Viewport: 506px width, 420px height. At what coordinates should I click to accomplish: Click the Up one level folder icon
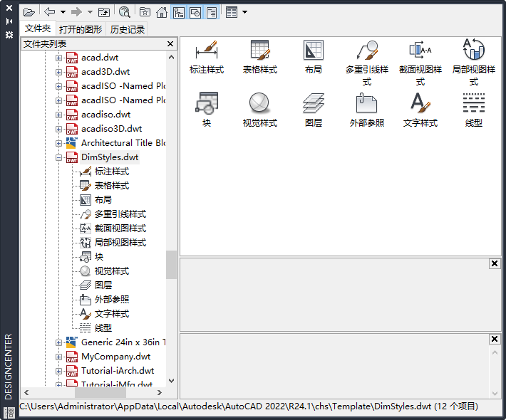(104, 13)
